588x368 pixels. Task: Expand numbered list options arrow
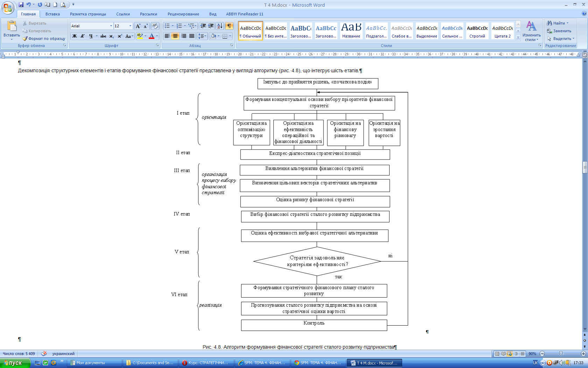[x=185, y=26]
